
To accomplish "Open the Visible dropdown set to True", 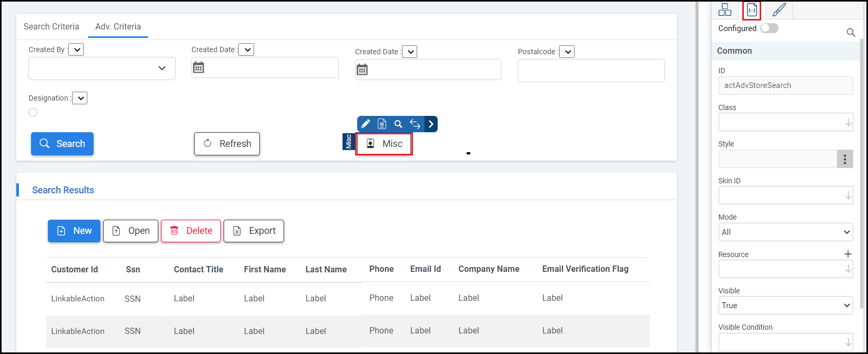I will (x=785, y=305).
